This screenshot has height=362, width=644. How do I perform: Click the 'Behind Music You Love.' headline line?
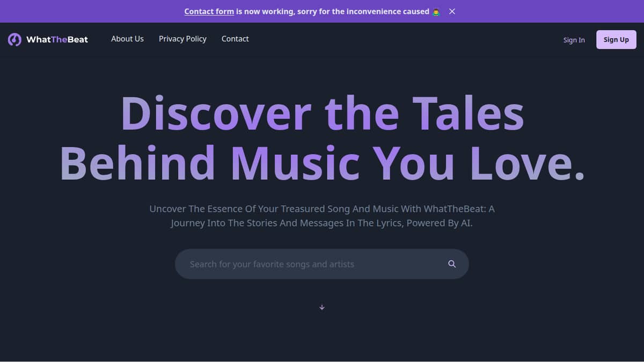[x=322, y=163]
